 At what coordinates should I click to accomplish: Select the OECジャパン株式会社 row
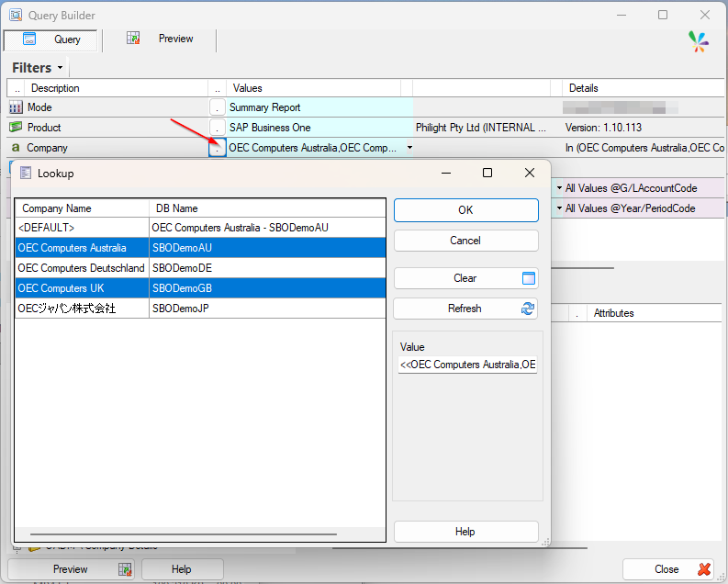point(200,309)
